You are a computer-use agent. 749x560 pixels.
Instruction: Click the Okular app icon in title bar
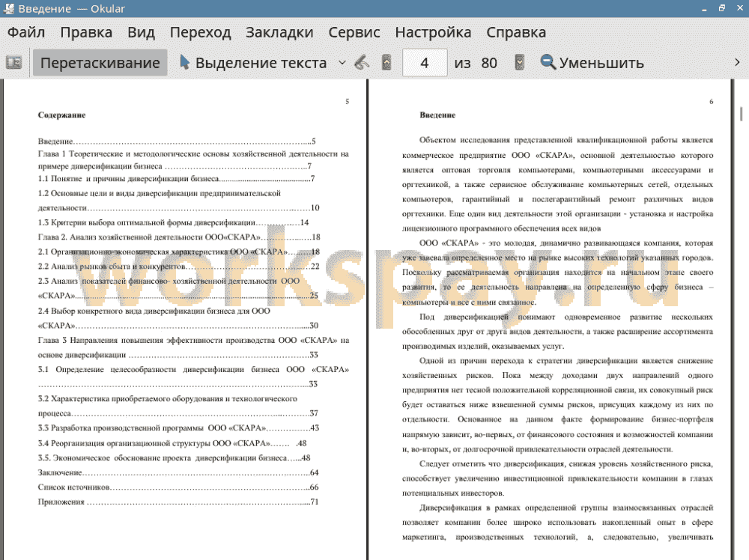tap(8, 8)
